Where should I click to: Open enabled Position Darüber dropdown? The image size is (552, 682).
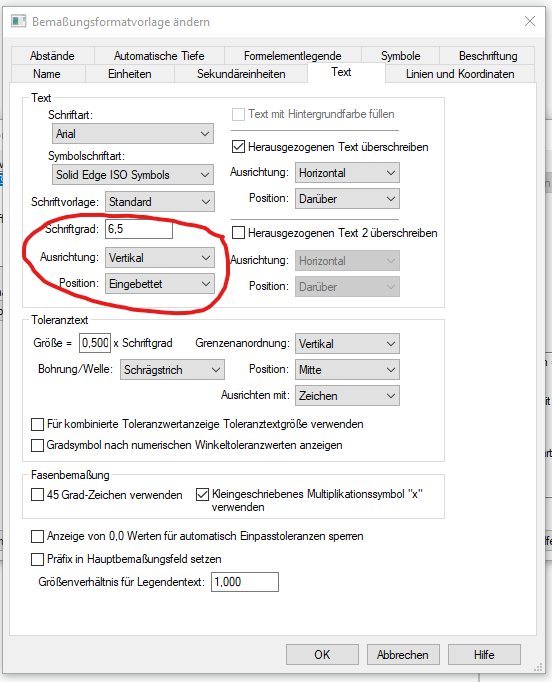pyautogui.click(x=347, y=199)
